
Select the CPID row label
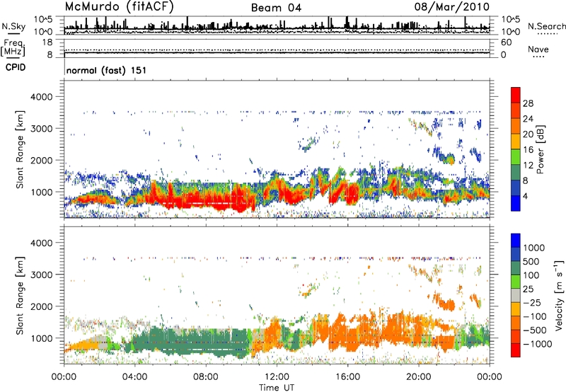pos(16,67)
